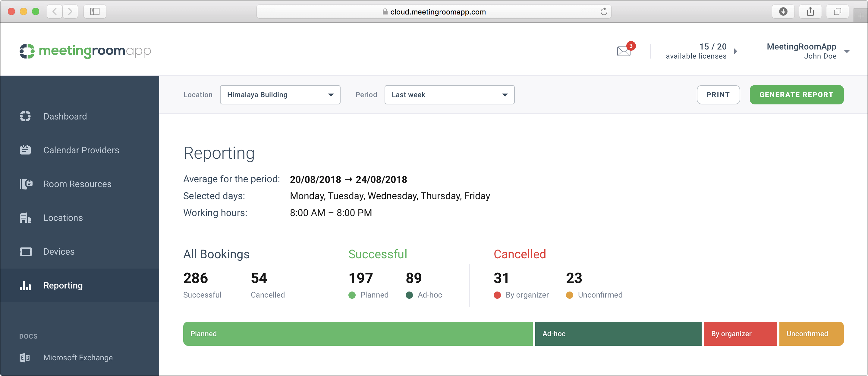Click the Reporting bar chart icon

coord(25,285)
